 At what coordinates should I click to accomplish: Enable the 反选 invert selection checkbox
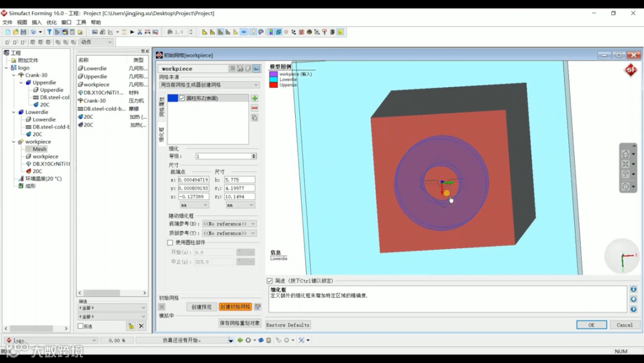click(x=80, y=327)
